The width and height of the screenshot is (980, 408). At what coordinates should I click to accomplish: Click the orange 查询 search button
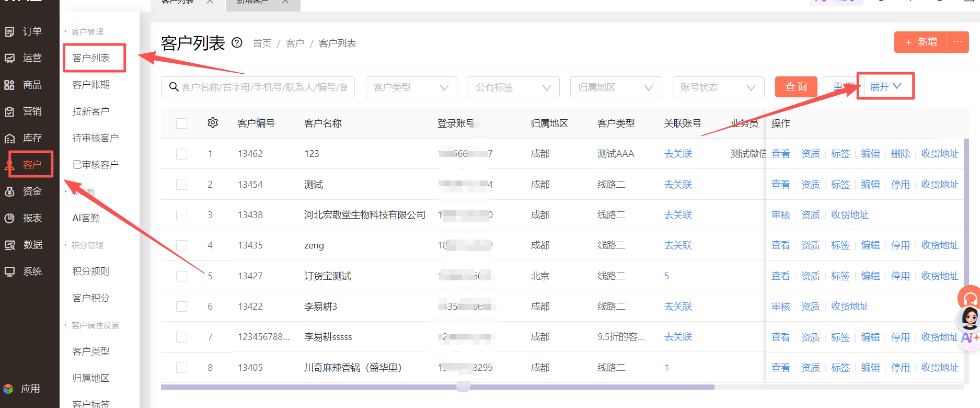[x=796, y=87]
